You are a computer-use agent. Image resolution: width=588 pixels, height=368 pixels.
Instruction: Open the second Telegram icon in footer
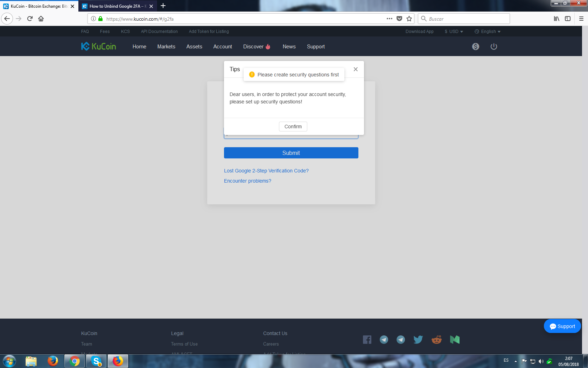point(401,340)
